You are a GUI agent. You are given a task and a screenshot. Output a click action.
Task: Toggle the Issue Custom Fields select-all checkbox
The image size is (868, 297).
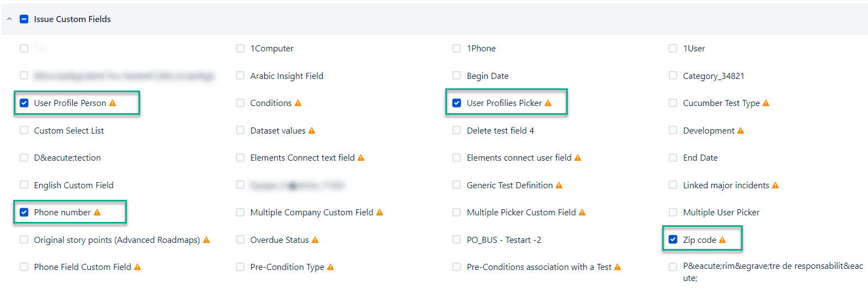pyautogui.click(x=24, y=19)
